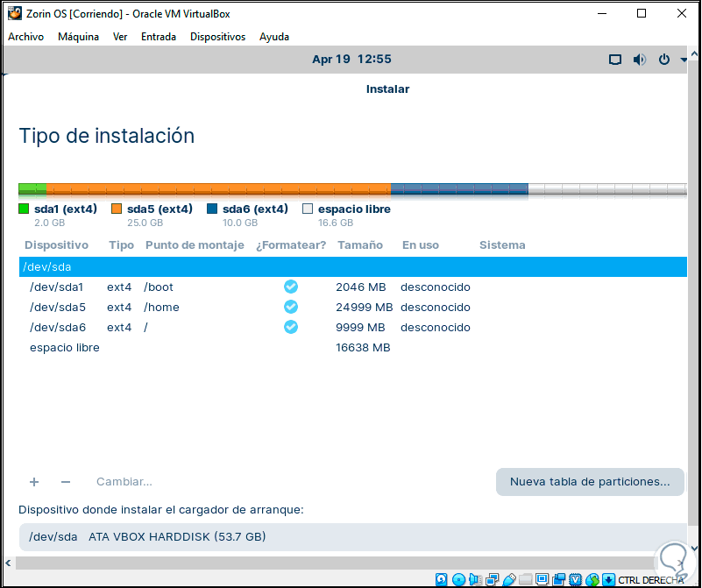The image size is (702, 588).
Task: Click the Nueva tabla de particiones button
Action: [590, 481]
